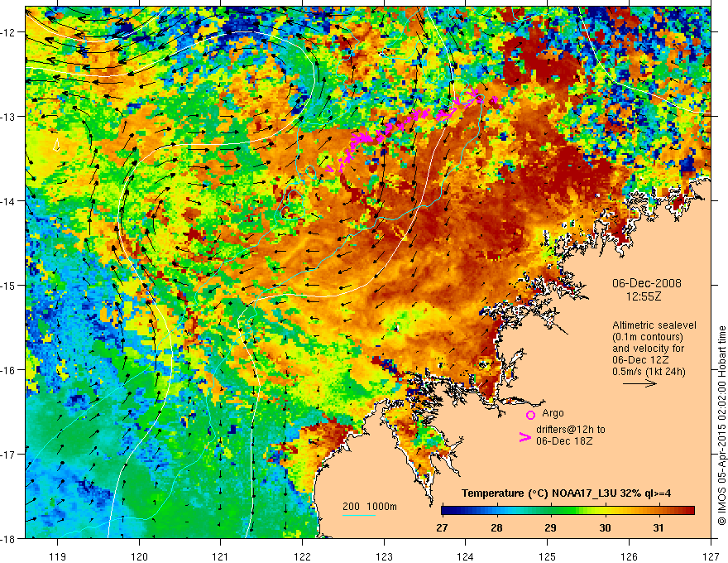728x563 pixels.
Task: Click the magenta Argo circle legend symbol
Action: pos(530,415)
